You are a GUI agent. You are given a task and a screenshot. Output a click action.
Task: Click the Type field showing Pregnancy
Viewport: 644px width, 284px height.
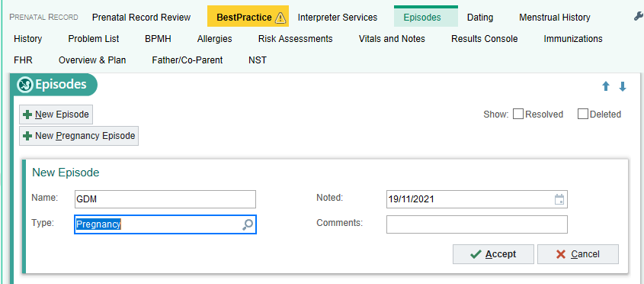point(165,224)
